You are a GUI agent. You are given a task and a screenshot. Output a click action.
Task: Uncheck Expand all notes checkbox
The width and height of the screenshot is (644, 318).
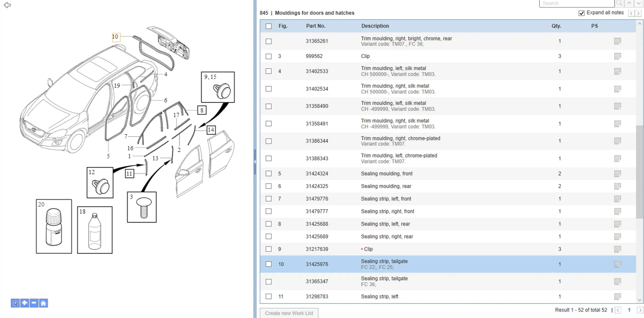pyautogui.click(x=581, y=13)
